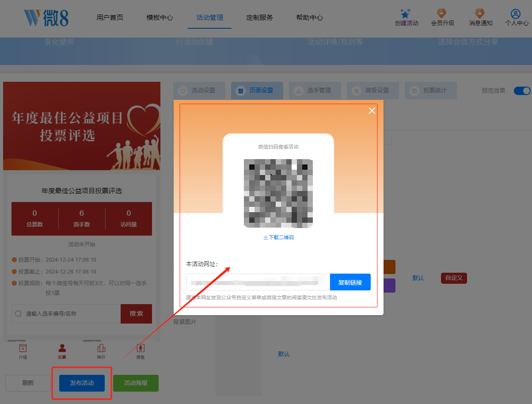Screen dimensions: 532x404
Task: Click the 创建活动 star icon
Action: click(x=406, y=14)
